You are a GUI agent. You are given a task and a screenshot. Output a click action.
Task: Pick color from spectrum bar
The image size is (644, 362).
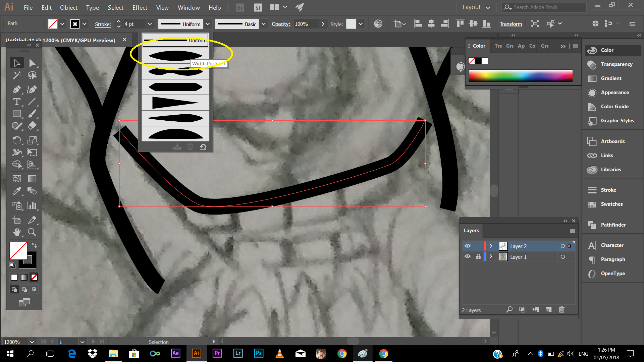(520, 76)
